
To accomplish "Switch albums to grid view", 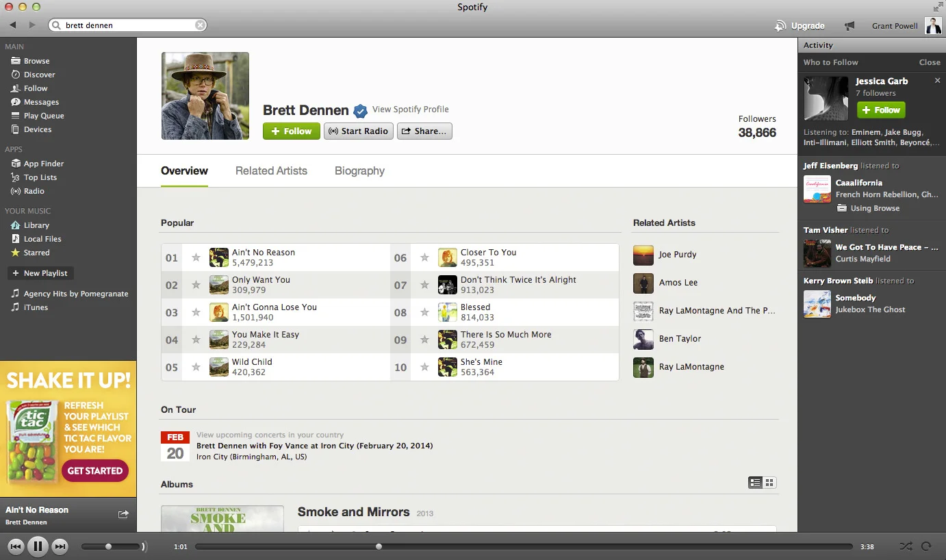I will point(769,483).
